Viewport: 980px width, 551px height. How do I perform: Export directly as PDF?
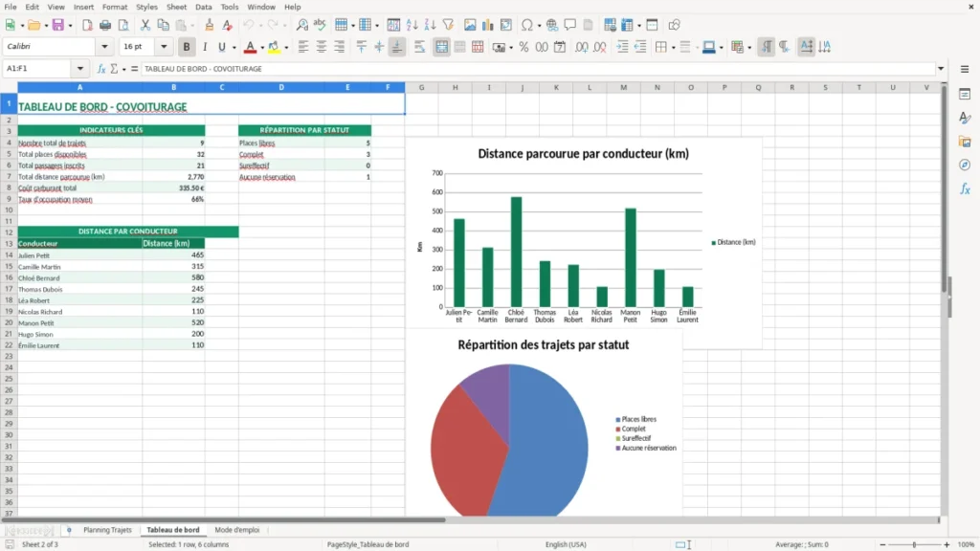[87, 25]
